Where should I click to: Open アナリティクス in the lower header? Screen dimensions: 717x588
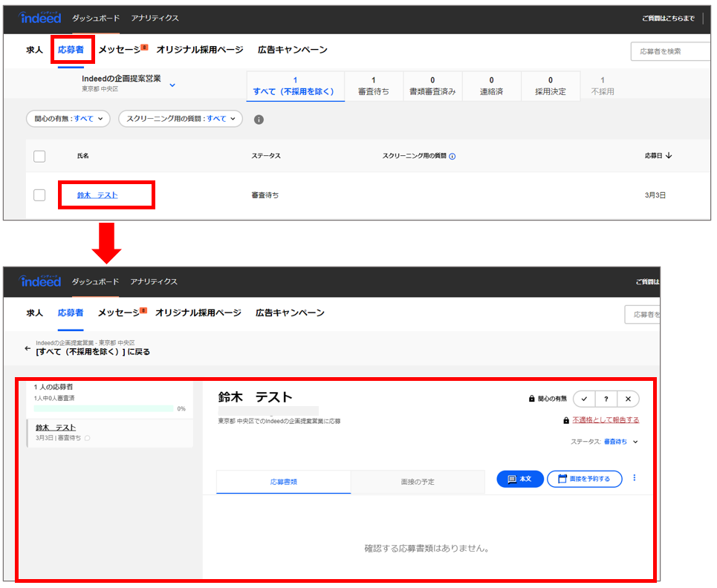click(154, 281)
